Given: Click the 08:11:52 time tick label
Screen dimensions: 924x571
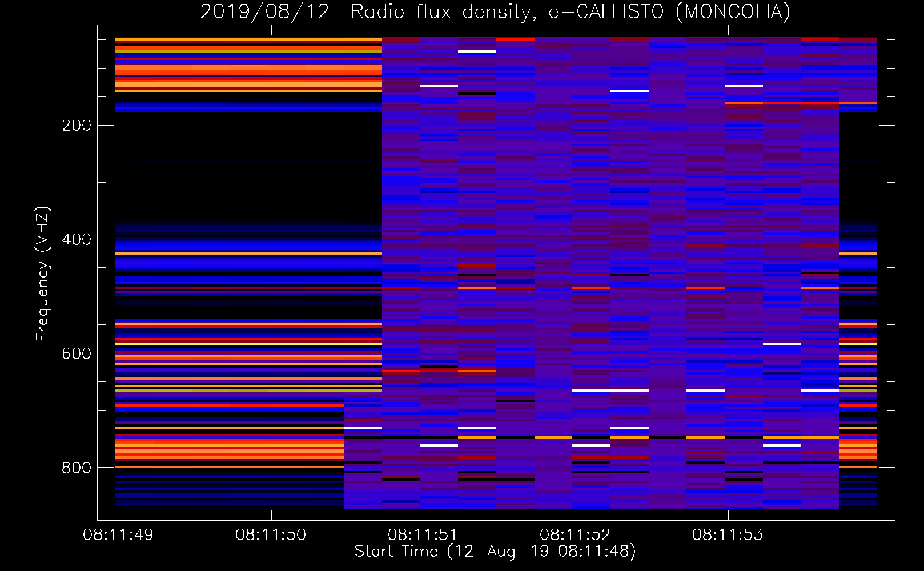Looking at the screenshot, I should coord(575,535).
